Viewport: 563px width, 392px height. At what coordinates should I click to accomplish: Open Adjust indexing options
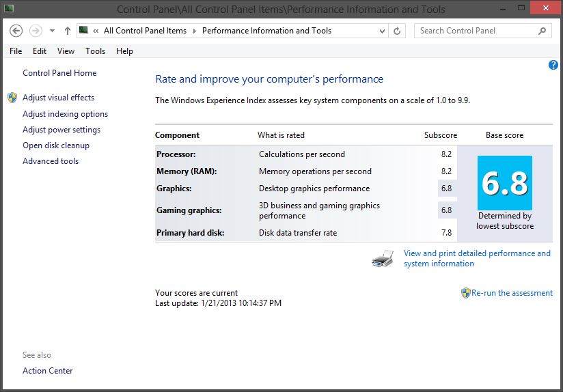pos(66,114)
